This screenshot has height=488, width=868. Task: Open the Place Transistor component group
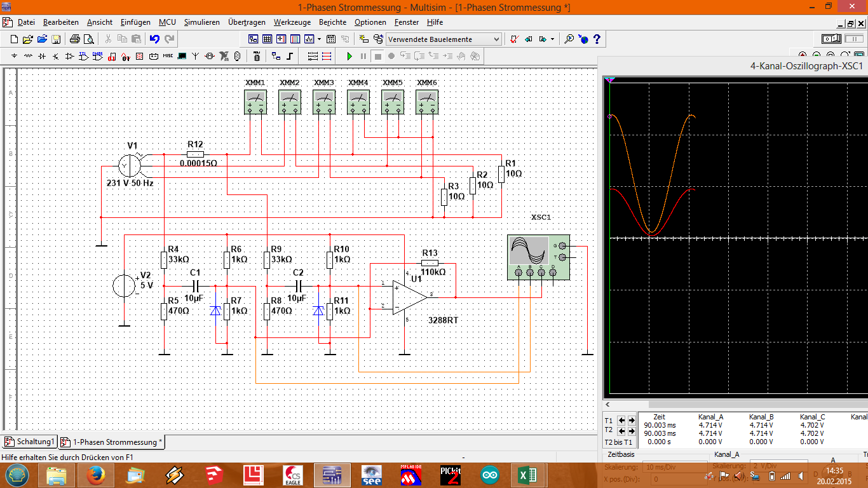pos(55,56)
